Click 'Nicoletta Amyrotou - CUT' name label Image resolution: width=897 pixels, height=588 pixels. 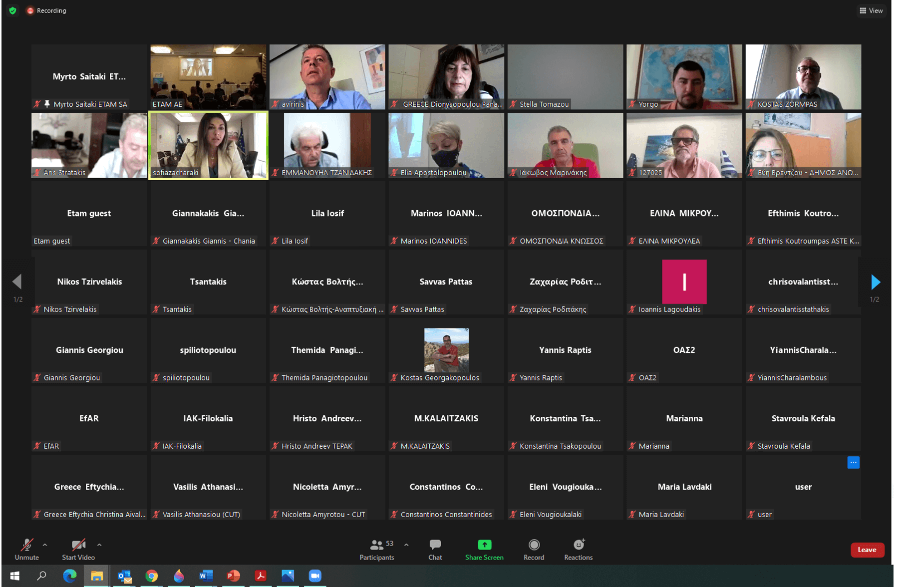click(323, 515)
